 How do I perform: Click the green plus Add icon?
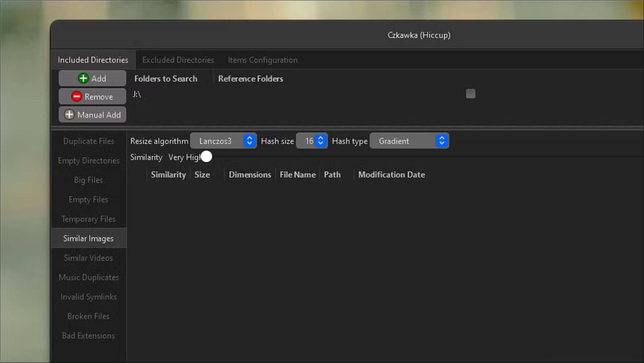pos(83,78)
